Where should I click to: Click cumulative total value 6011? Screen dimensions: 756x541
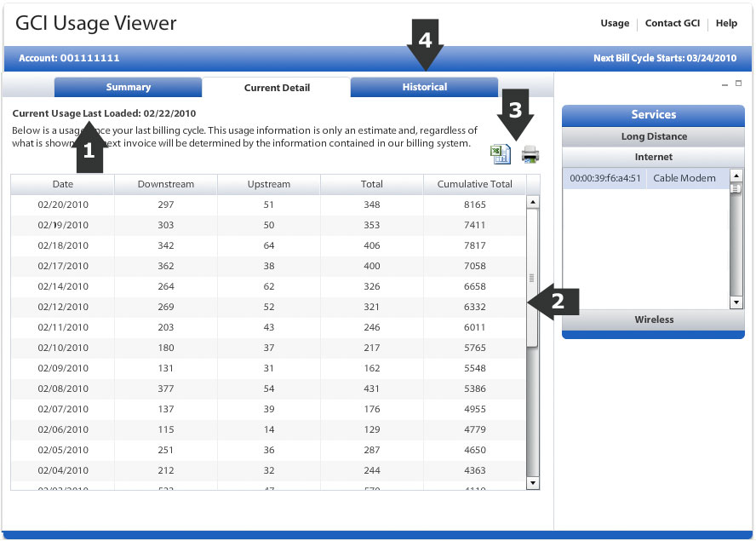pos(475,327)
